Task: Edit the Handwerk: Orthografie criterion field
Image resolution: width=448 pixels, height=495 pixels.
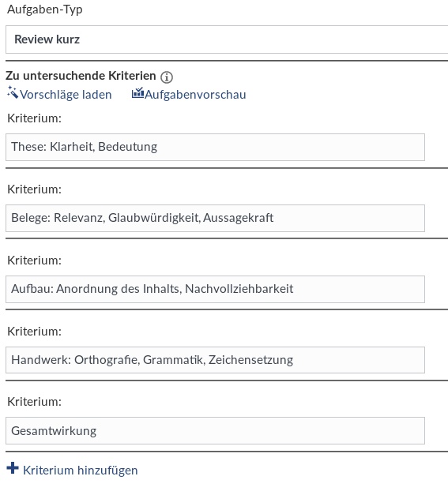Action: tap(215, 360)
